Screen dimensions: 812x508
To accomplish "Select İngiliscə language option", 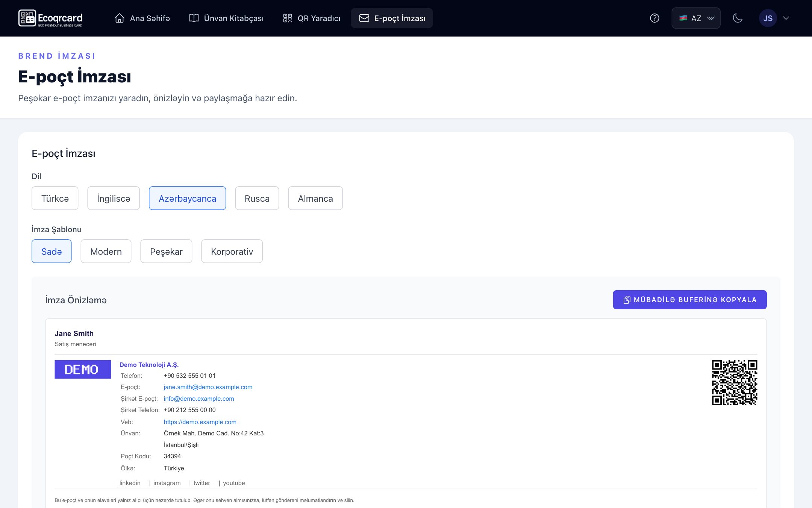I will (x=114, y=198).
